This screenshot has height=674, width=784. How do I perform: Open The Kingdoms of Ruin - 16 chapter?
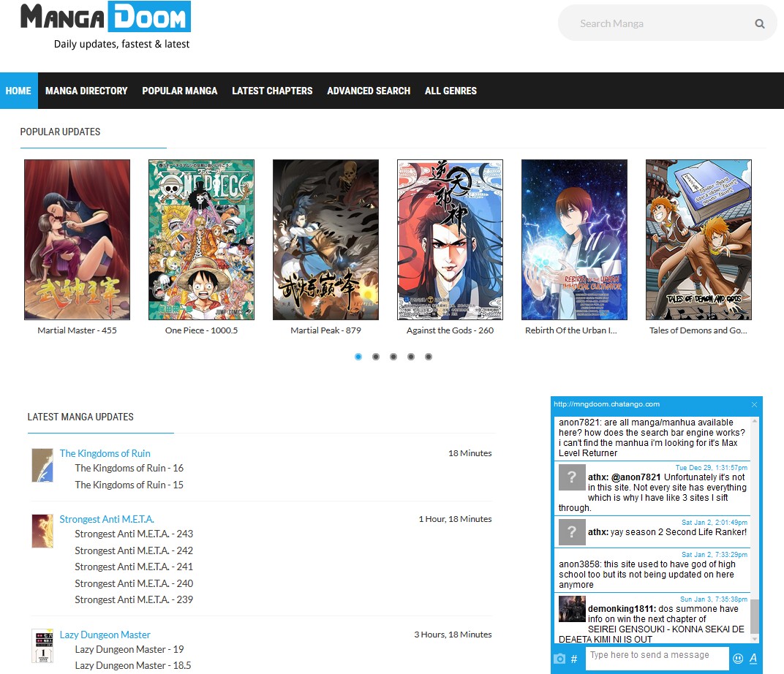click(x=129, y=468)
